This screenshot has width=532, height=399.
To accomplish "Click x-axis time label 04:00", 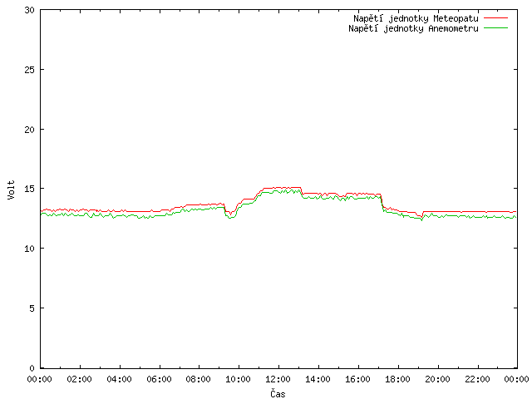I will coord(119,379).
